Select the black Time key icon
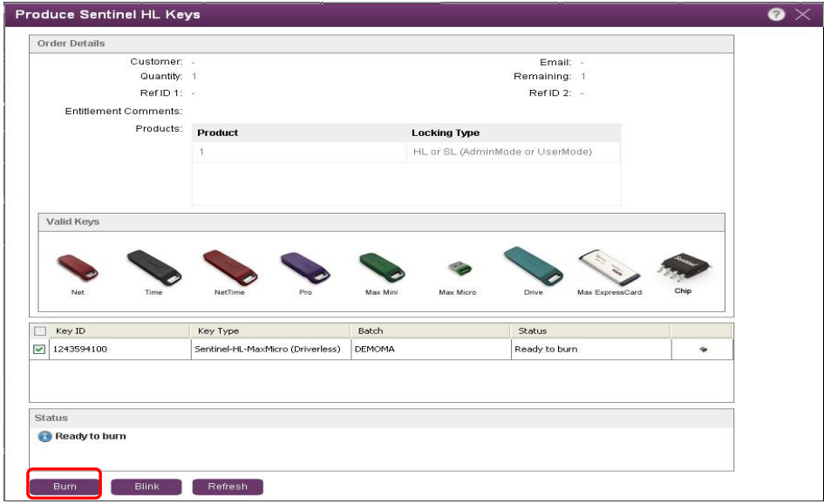 [x=153, y=266]
